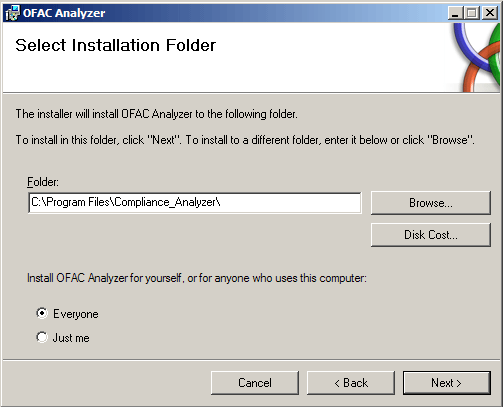Click the Everyone option label text

[x=76, y=314]
